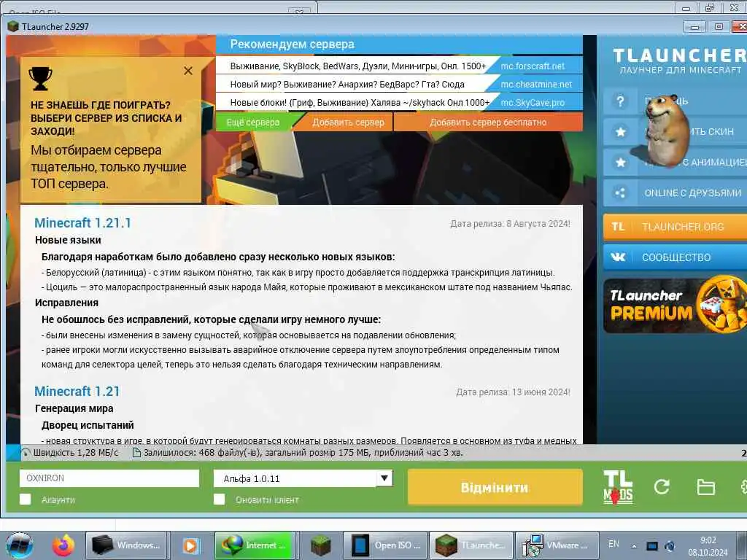Click Ещё сервера green button
This screenshot has width=747, height=560.
tap(253, 122)
